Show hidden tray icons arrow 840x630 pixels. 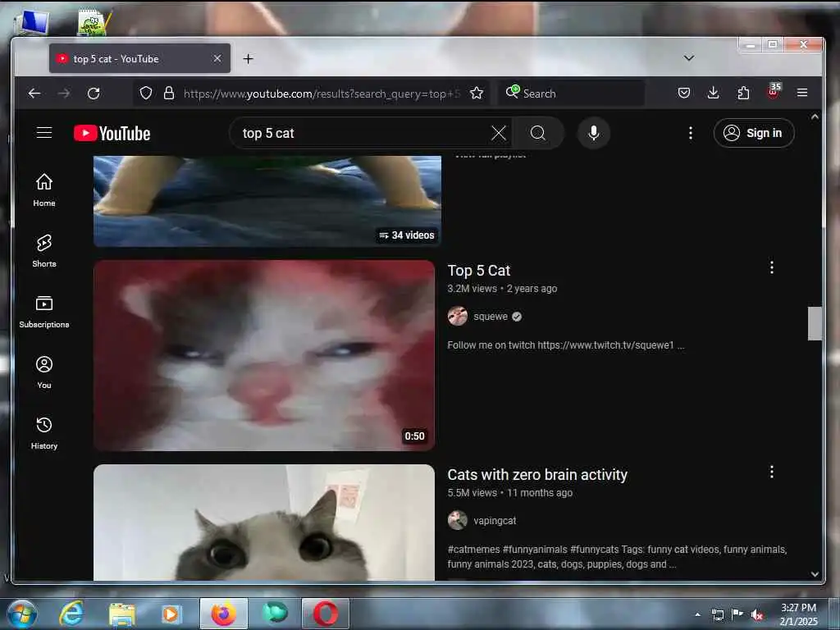697,614
